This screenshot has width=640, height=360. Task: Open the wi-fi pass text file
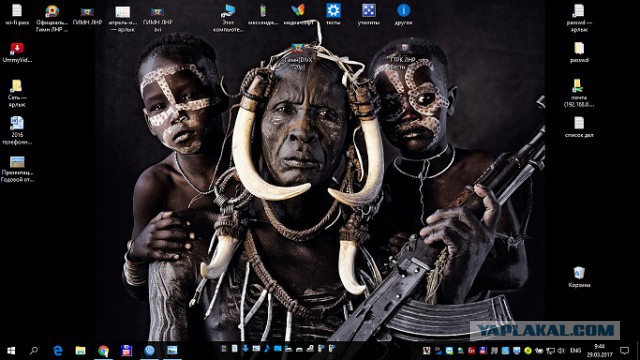17,14
